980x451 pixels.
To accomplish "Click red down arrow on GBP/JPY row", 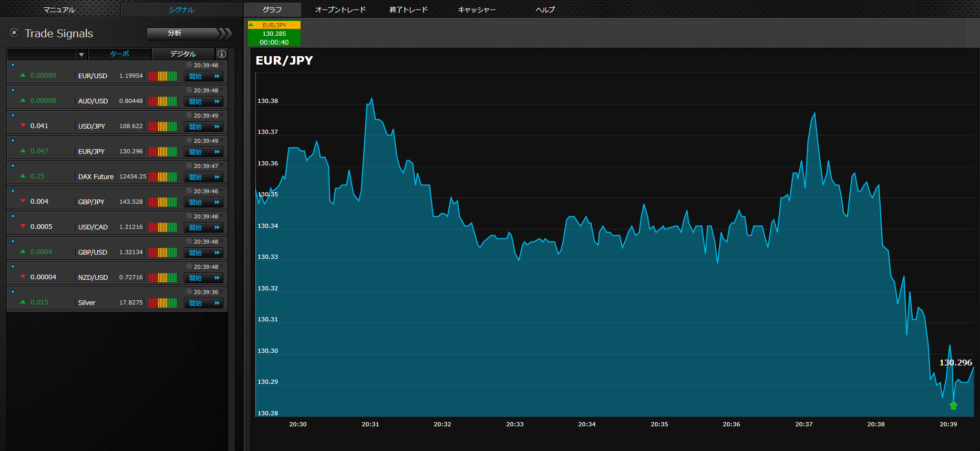I will [23, 201].
